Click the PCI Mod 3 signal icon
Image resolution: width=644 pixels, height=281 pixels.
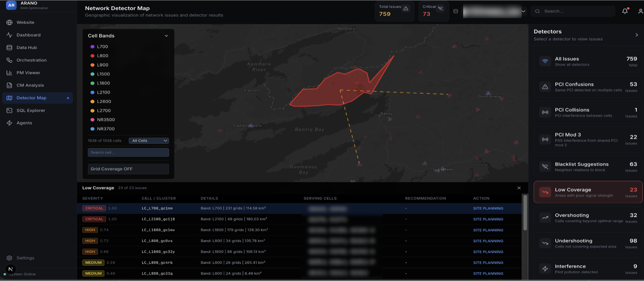pyautogui.click(x=545, y=139)
